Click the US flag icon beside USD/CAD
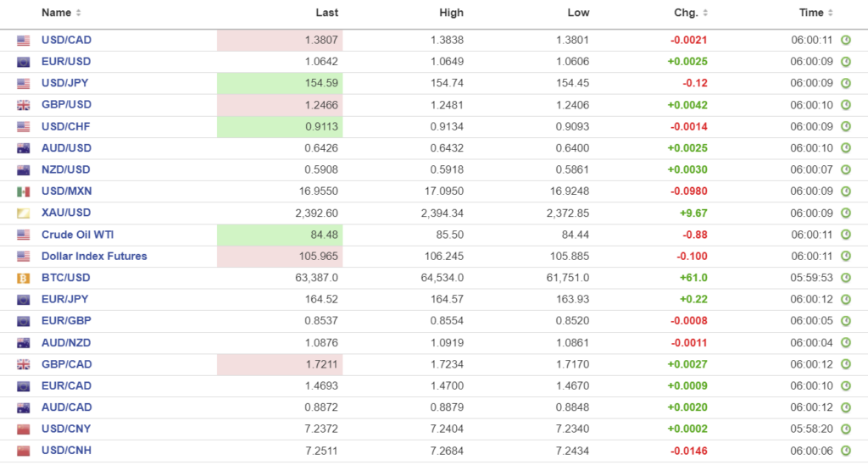This screenshot has width=868, height=465. click(x=24, y=41)
